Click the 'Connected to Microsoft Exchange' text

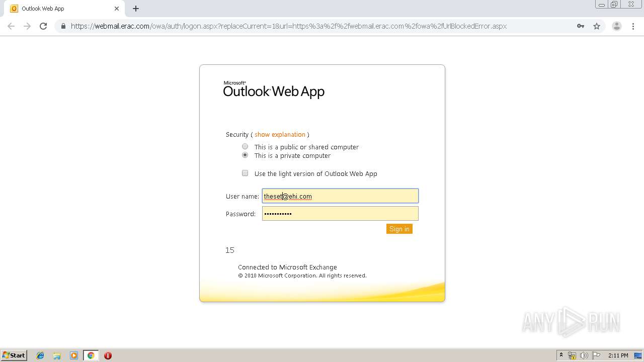(287, 267)
